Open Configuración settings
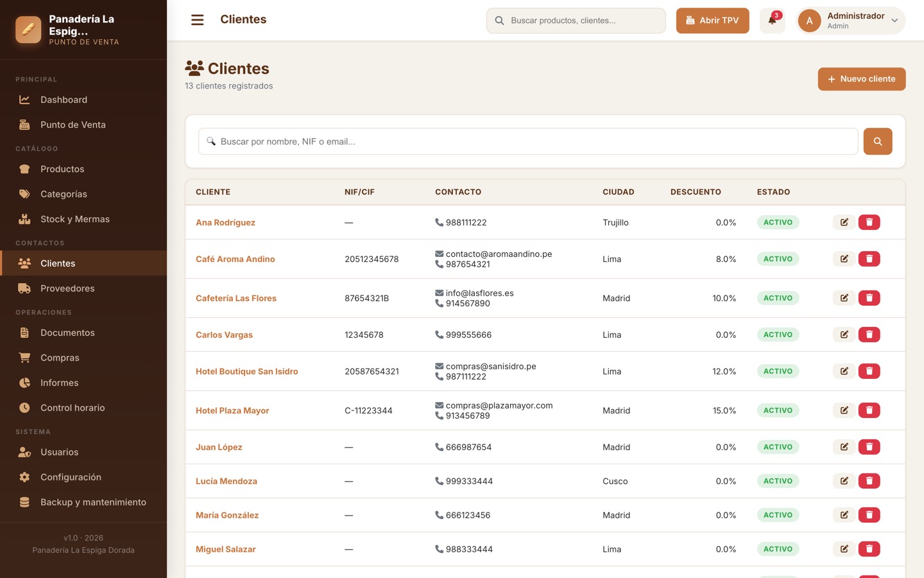This screenshot has width=924, height=578. click(x=83, y=477)
